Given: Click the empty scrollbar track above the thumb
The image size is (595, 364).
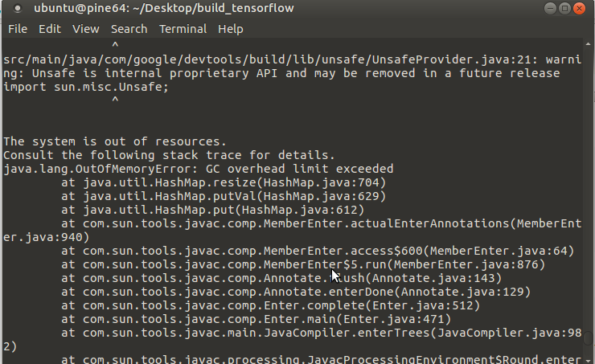Looking at the screenshot, I should pos(588,190).
